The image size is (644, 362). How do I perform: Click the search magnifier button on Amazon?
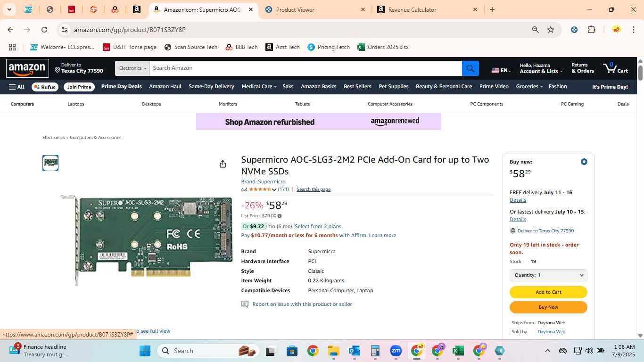(470, 68)
